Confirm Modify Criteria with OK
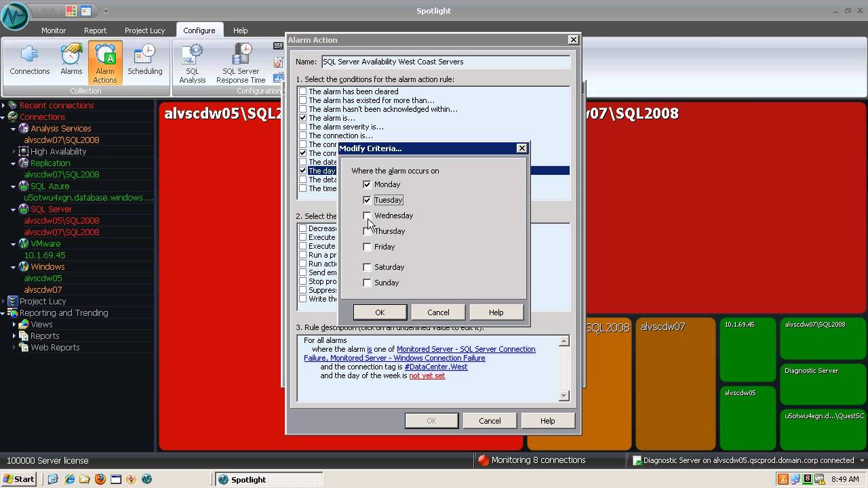The width and height of the screenshot is (868, 488). pyautogui.click(x=380, y=312)
